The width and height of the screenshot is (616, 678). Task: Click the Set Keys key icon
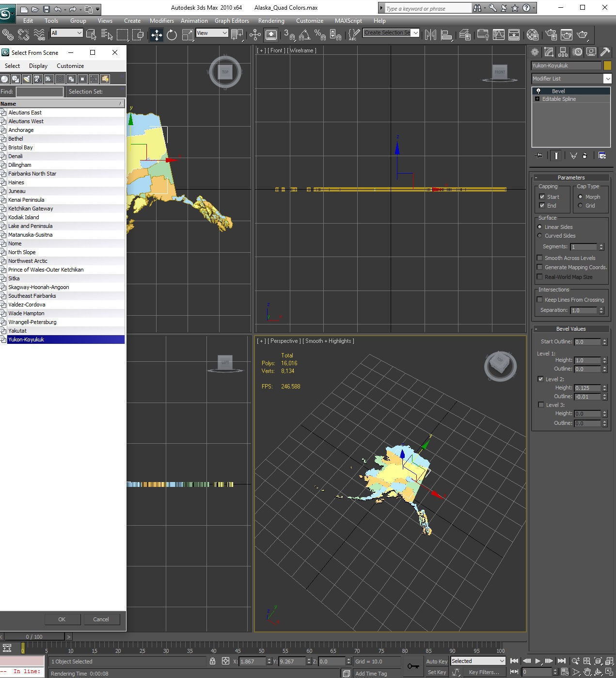click(413, 666)
